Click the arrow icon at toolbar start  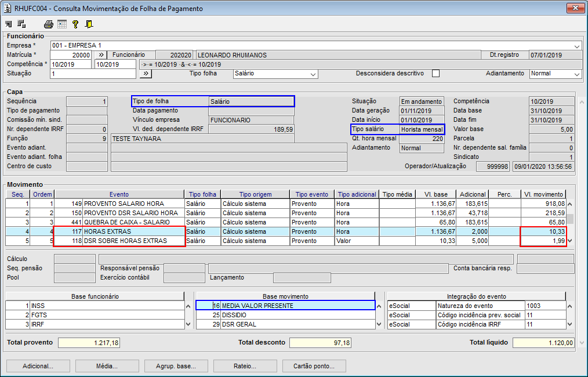[9, 24]
